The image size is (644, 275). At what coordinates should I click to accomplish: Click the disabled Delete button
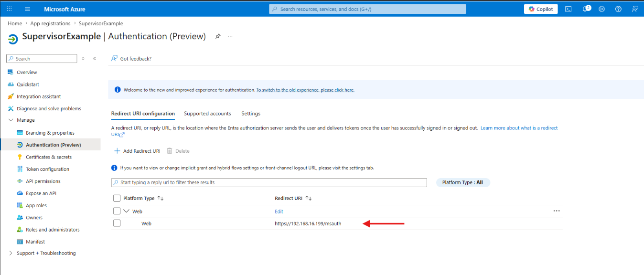178,151
